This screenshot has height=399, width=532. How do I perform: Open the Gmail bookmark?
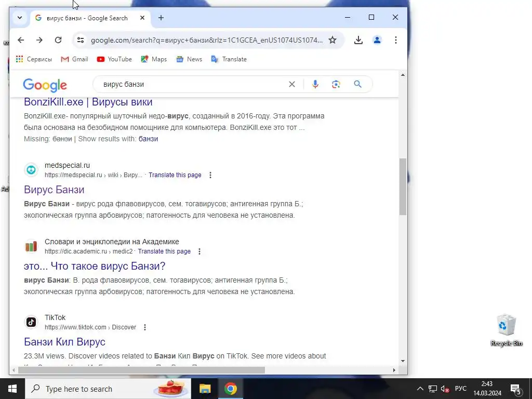tap(75, 59)
